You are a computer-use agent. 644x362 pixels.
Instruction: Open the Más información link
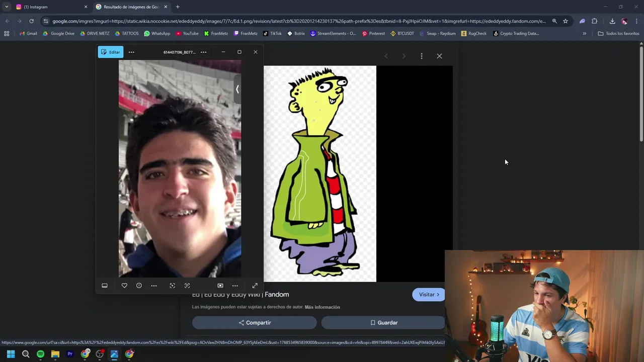(x=323, y=307)
